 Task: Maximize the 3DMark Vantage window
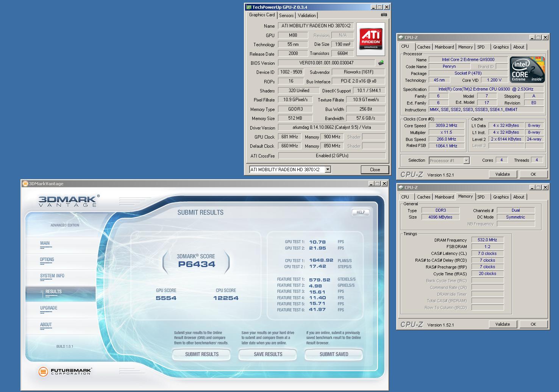coord(378,184)
